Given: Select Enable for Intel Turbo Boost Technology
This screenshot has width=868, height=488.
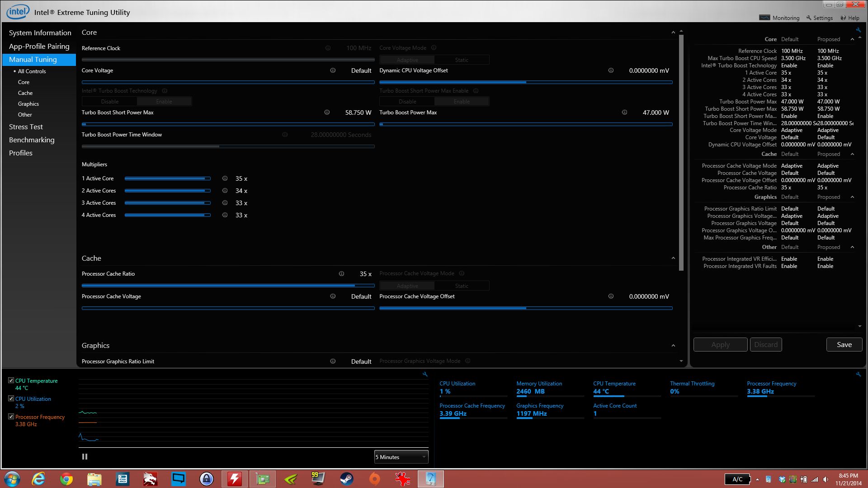Looking at the screenshot, I should pos(164,102).
